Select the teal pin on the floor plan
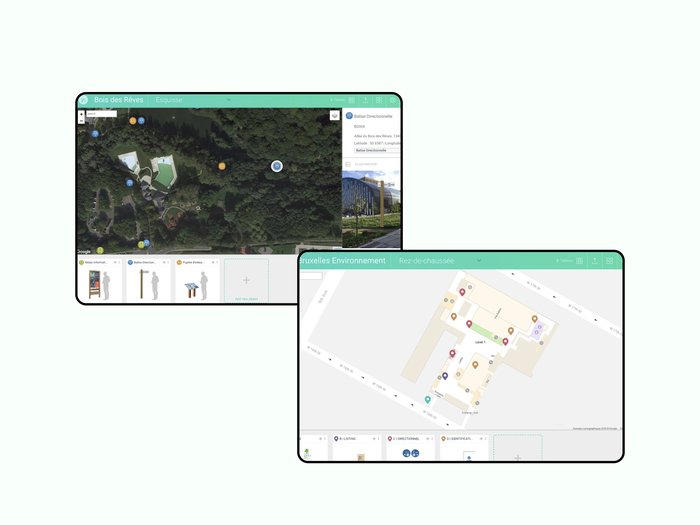 [428, 399]
